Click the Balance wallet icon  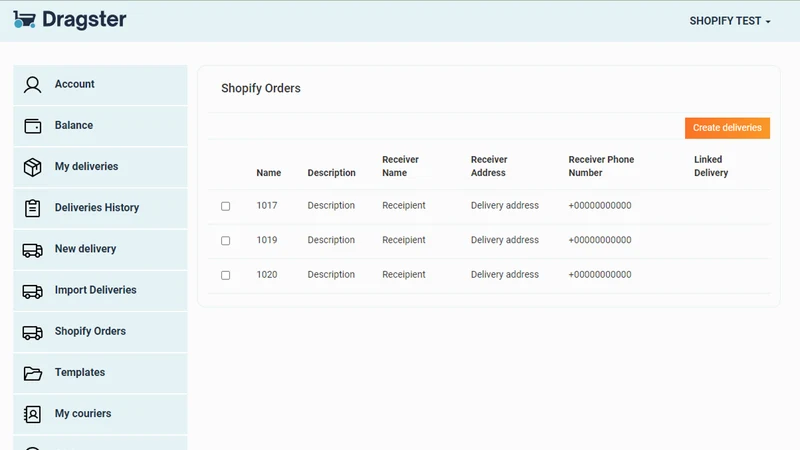click(33, 126)
